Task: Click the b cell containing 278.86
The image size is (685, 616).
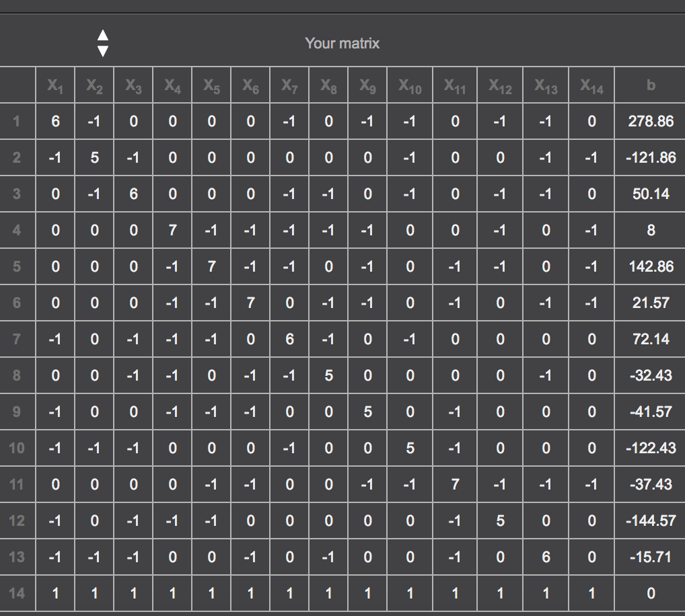Action: pyautogui.click(x=650, y=122)
